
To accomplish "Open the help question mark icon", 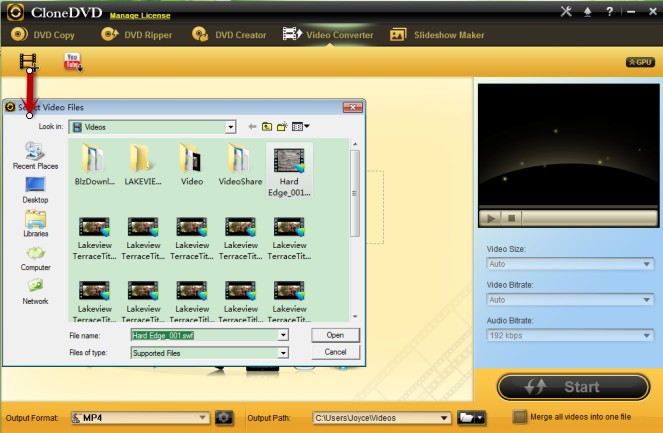I will [609, 12].
